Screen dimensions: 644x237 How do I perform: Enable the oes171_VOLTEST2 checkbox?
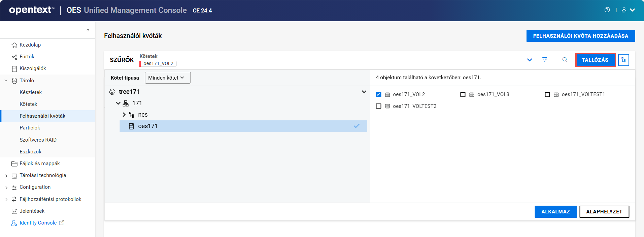[x=378, y=106]
